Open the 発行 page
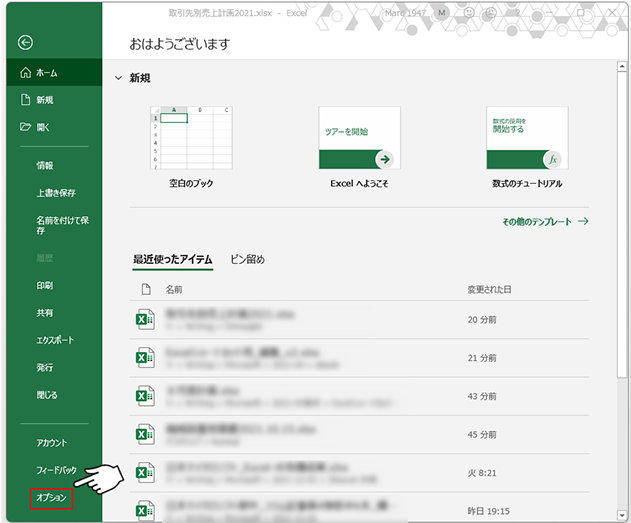This screenshot has width=631, height=523. (45, 367)
